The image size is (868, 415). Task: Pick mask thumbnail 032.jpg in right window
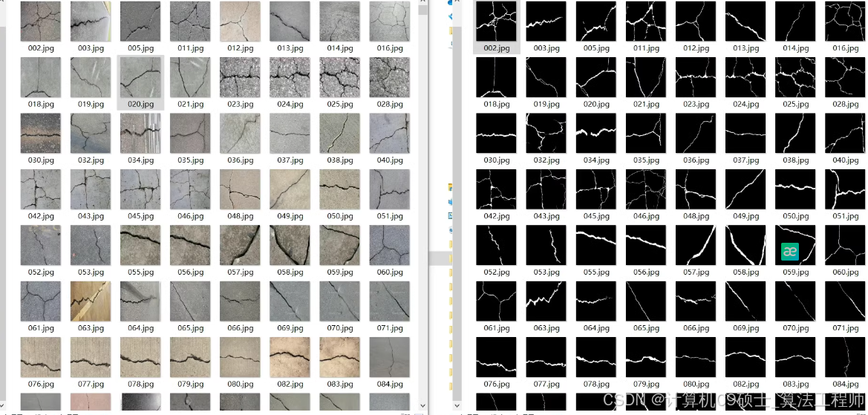546,134
